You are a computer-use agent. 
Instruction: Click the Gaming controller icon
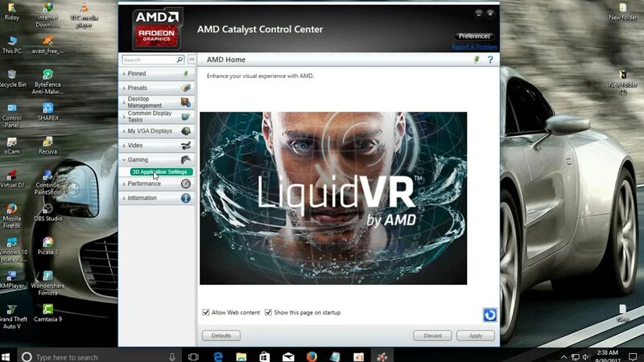tap(186, 159)
